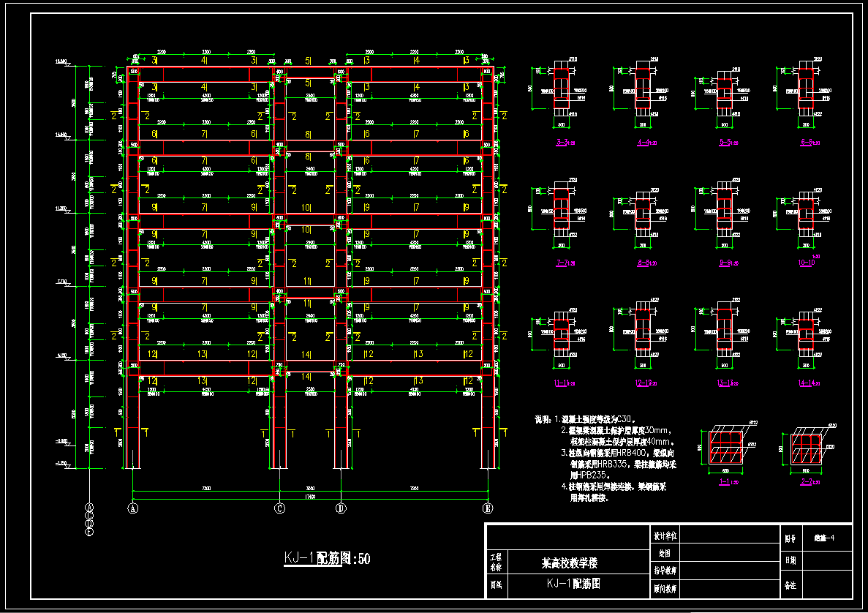Select the 设计单位 cell in title block
The width and height of the screenshot is (868, 613).
click(664, 535)
